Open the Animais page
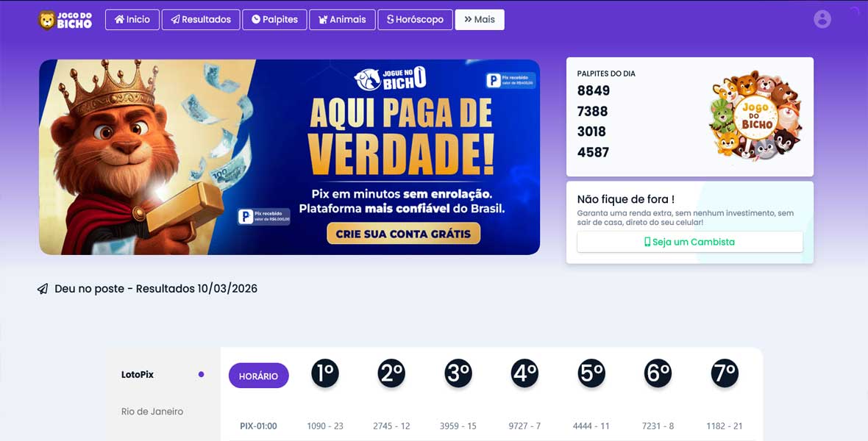Screen dimensions: 868x441 [x=342, y=19]
